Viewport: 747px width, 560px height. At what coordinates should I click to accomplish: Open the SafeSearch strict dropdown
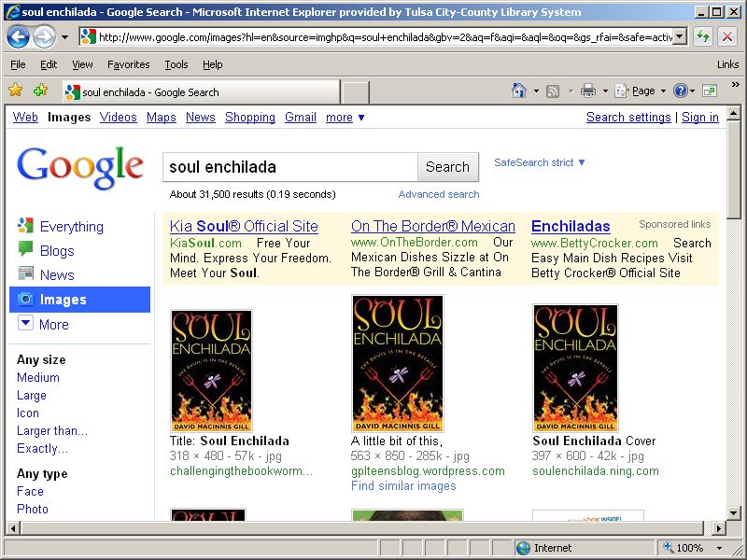(x=540, y=162)
